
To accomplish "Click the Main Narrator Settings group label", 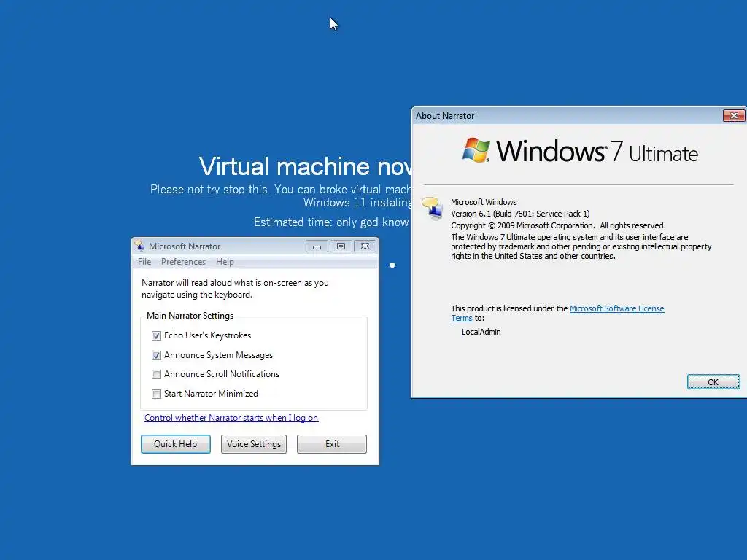I will (190, 316).
